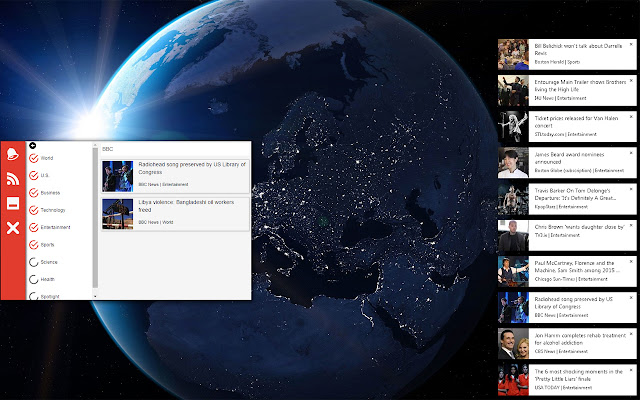
Task: Dismiss the Radiohead notification on the right
Action: point(631,298)
